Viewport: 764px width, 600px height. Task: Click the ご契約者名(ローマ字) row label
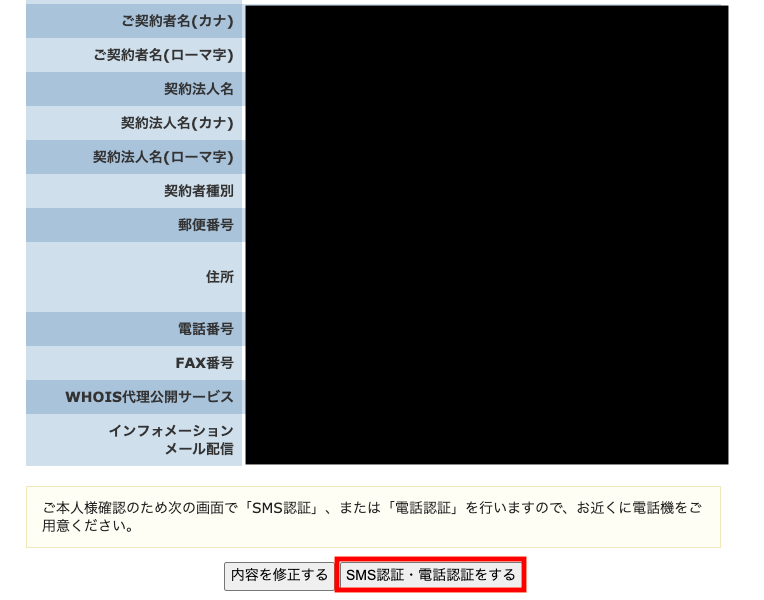pos(163,55)
